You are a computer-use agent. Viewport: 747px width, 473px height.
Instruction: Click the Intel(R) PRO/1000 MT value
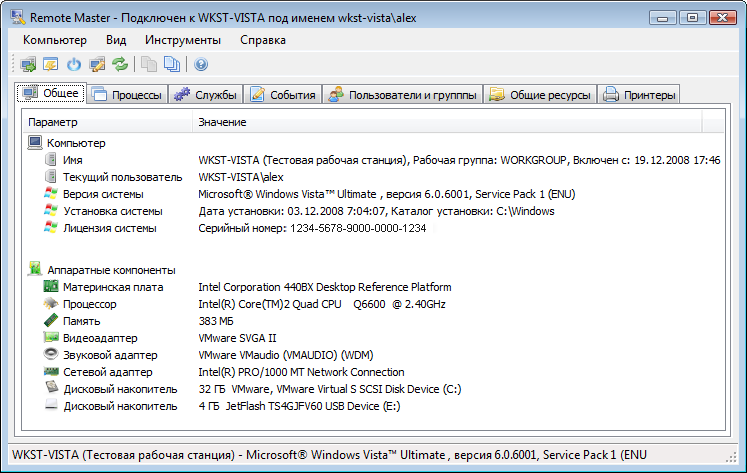[x=301, y=372]
